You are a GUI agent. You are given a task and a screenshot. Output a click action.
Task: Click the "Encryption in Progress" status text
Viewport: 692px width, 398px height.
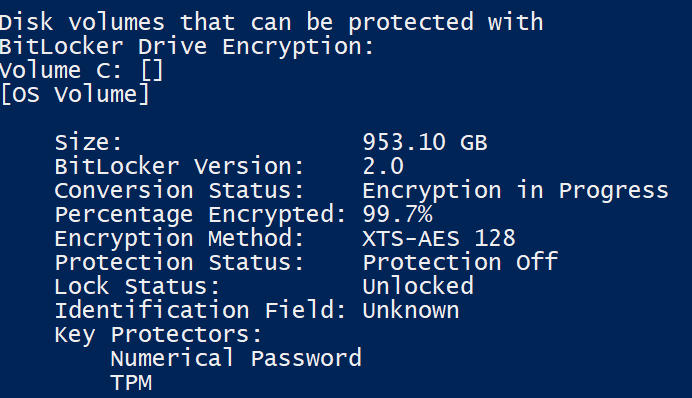click(x=515, y=191)
